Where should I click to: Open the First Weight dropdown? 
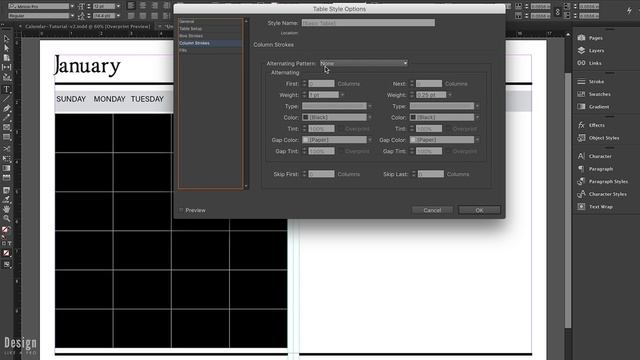[342, 95]
